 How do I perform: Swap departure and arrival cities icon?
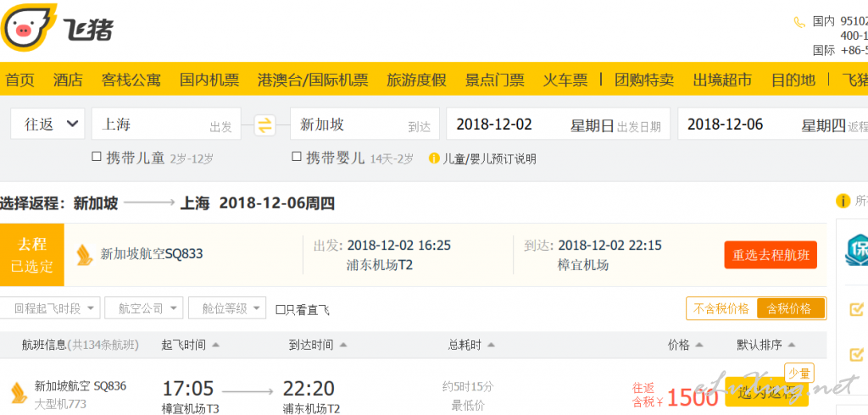(265, 125)
